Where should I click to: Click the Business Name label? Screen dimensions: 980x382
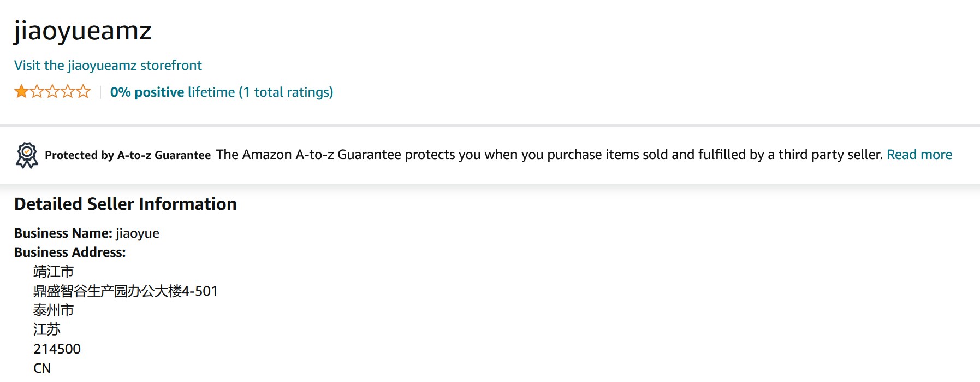pos(63,233)
